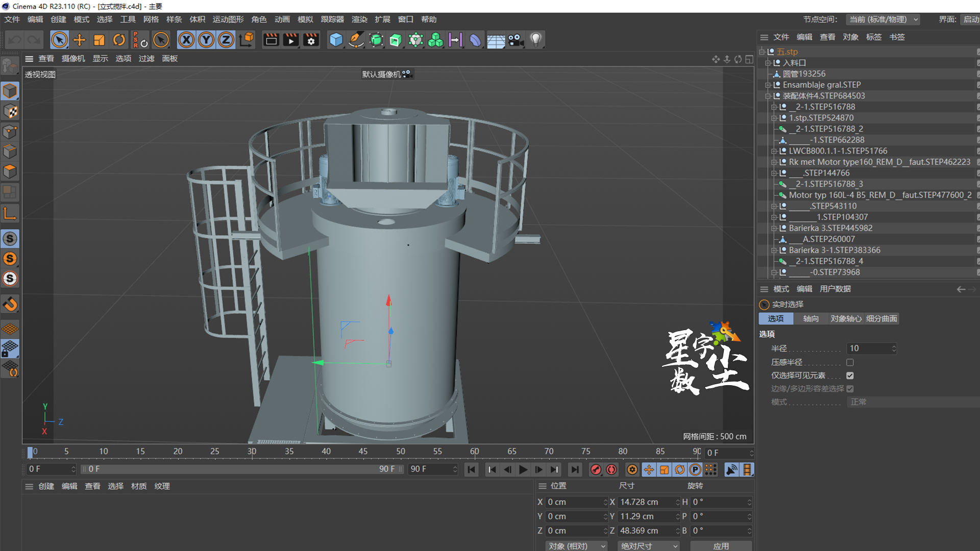The width and height of the screenshot is (980, 551).
Task: Record active objects keyframe
Action: click(596, 469)
